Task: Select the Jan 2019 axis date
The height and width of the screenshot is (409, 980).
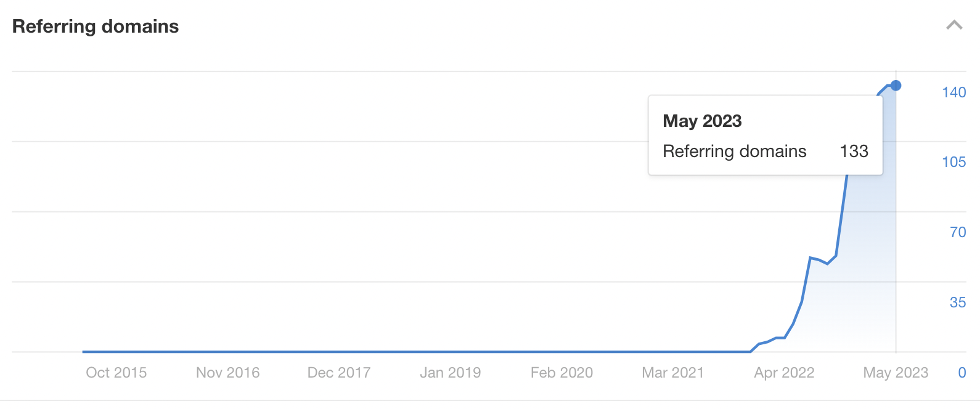Action: click(x=450, y=373)
